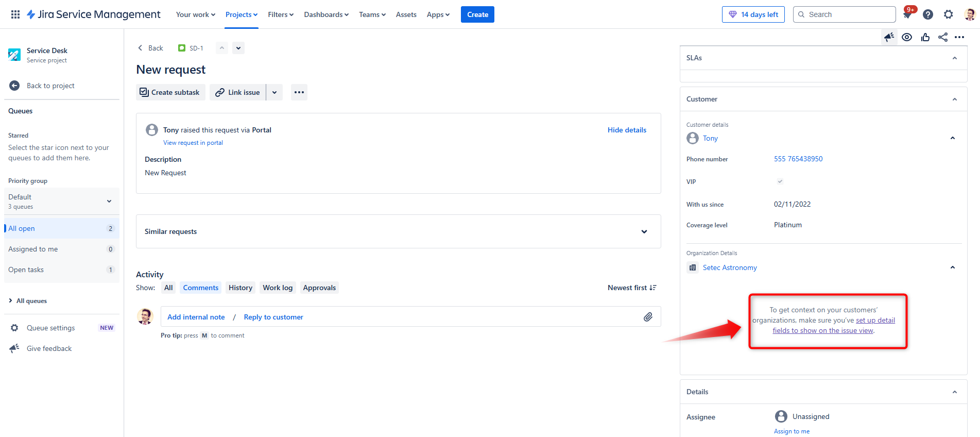Viewport: 980px width, 437px height.
Task: Open the Filters menu
Action: click(x=281, y=14)
